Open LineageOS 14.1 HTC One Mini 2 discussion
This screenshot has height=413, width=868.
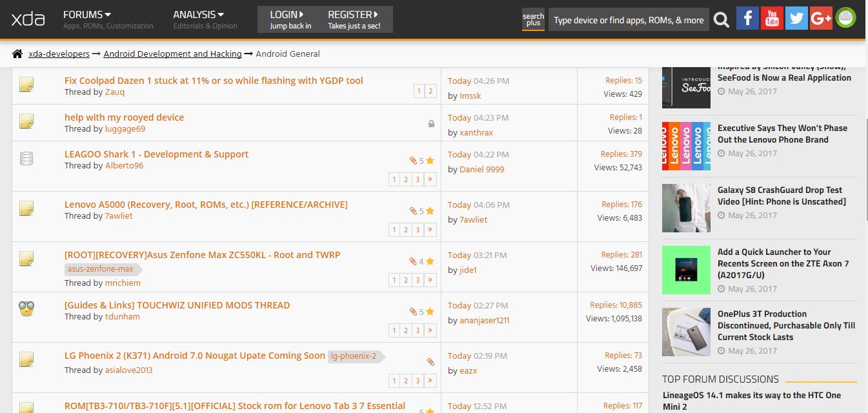[x=752, y=401]
